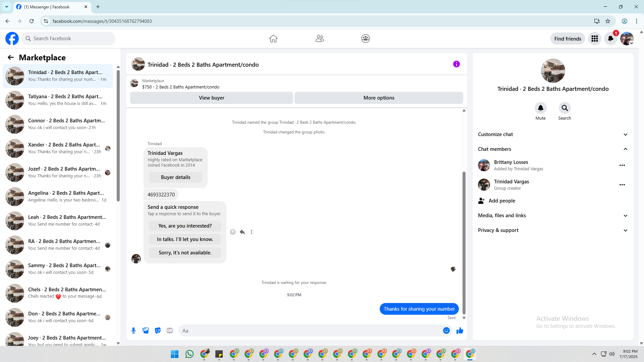Open the Leah conversation

pos(58,221)
